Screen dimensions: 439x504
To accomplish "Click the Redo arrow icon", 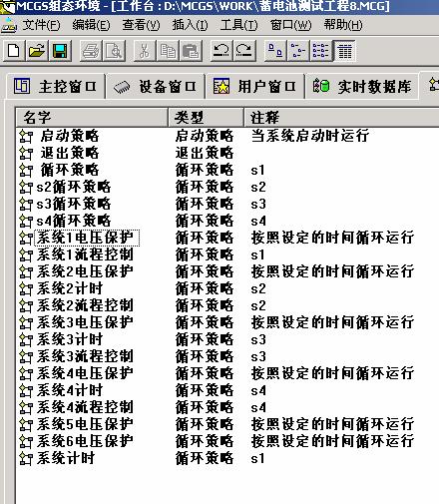I will click(244, 51).
